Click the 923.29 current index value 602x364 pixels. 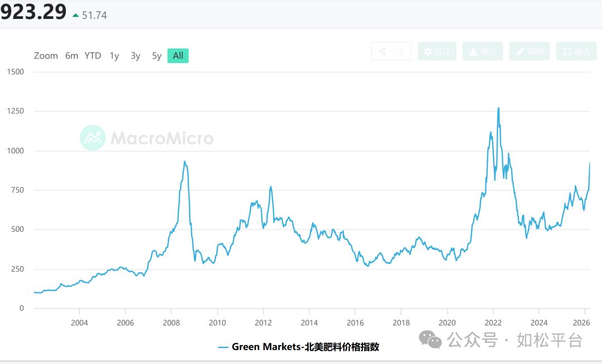(33, 12)
